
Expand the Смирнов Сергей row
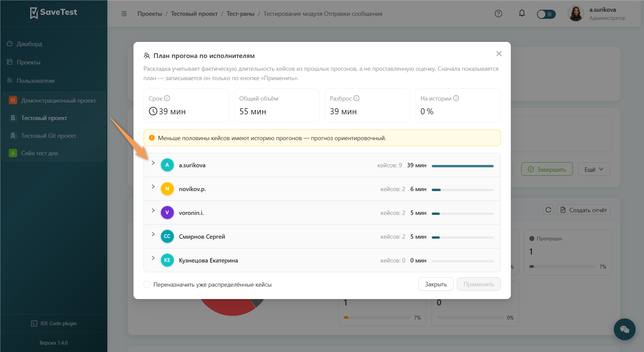[153, 234]
